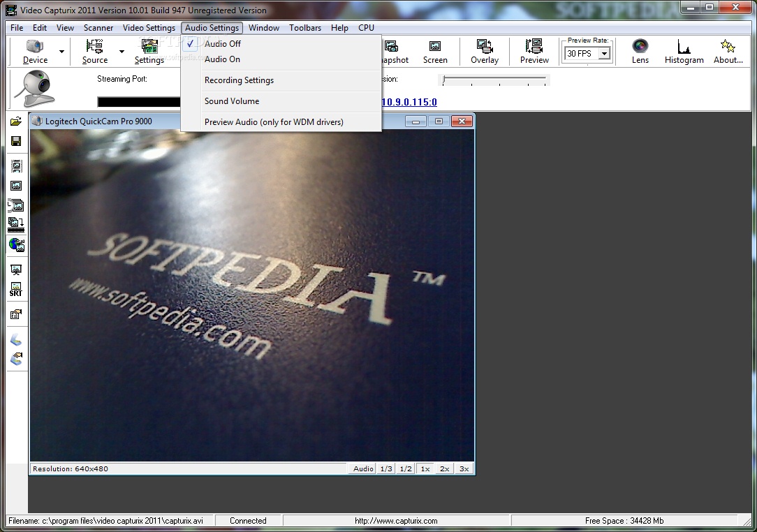The image size is (757, 532).
Task: Maximize the Logitech QuickCam Pro 9000 window
Action: [439, 121]
